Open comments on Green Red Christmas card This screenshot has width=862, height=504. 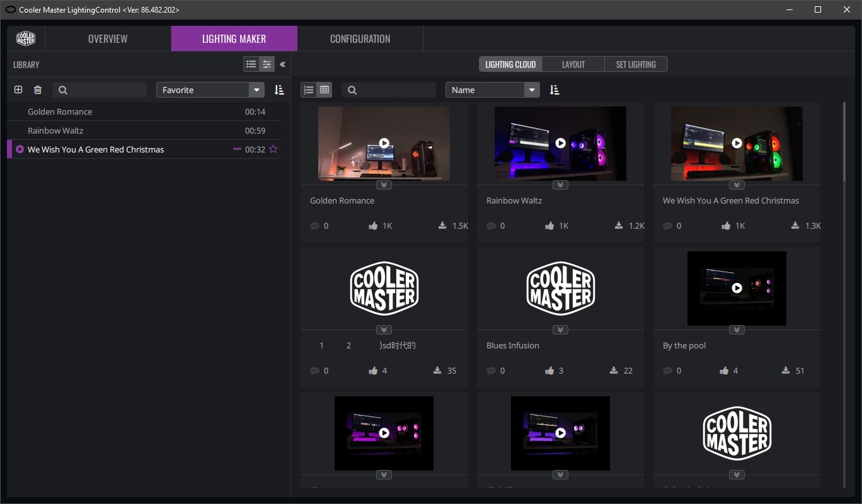668,226
